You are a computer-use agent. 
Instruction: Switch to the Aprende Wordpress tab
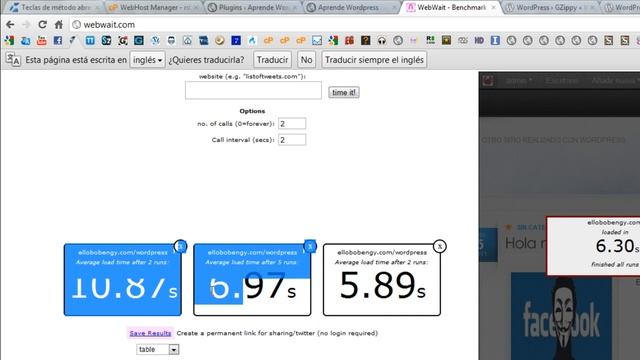351,7
